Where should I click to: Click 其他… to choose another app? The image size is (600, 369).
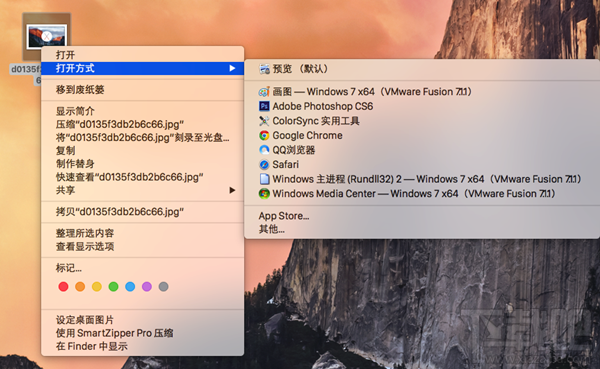click(272, 229)
